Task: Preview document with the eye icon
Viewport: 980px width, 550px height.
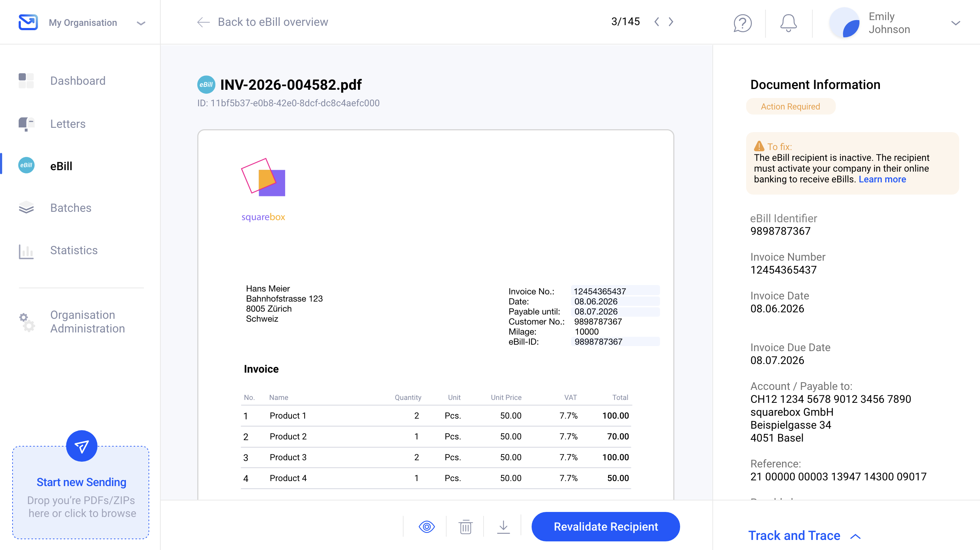Action: (427, 527)
